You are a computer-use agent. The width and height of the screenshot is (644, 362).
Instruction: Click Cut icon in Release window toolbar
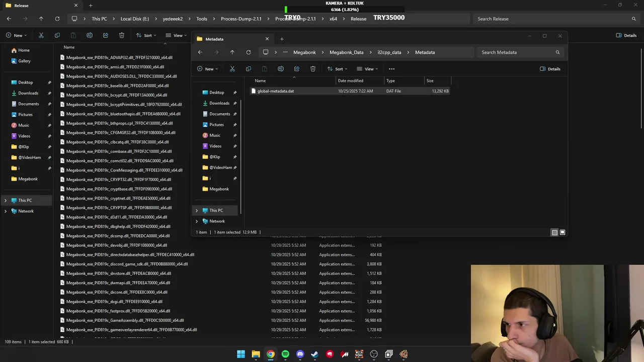[41, 35]
